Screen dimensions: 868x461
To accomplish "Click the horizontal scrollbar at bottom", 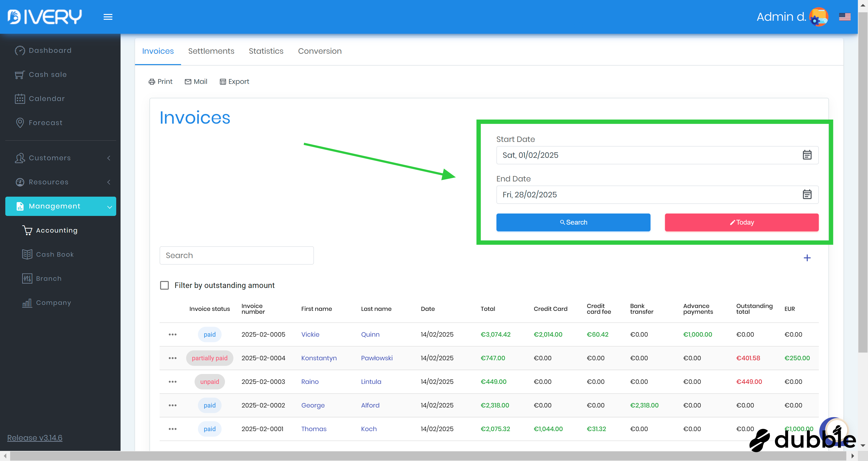I will click(x=428, y=456).
